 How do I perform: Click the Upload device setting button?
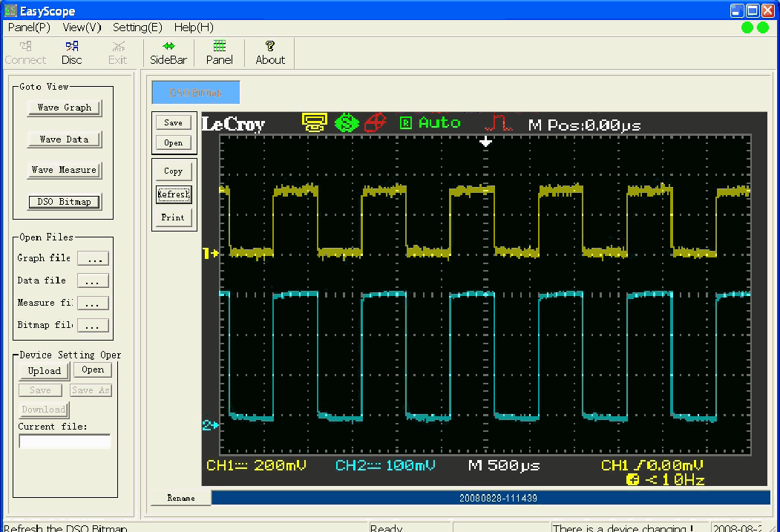coord(45,370)
